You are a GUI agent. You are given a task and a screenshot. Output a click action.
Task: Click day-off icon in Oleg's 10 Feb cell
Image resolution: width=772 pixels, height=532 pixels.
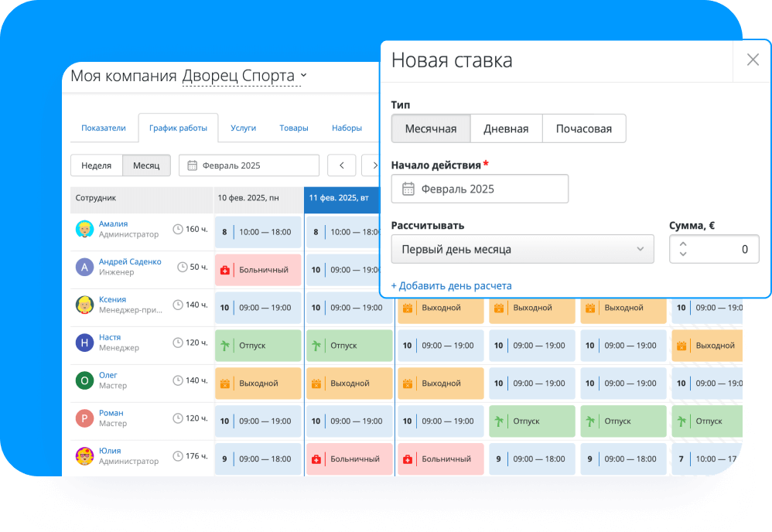(x=225, y=384)
